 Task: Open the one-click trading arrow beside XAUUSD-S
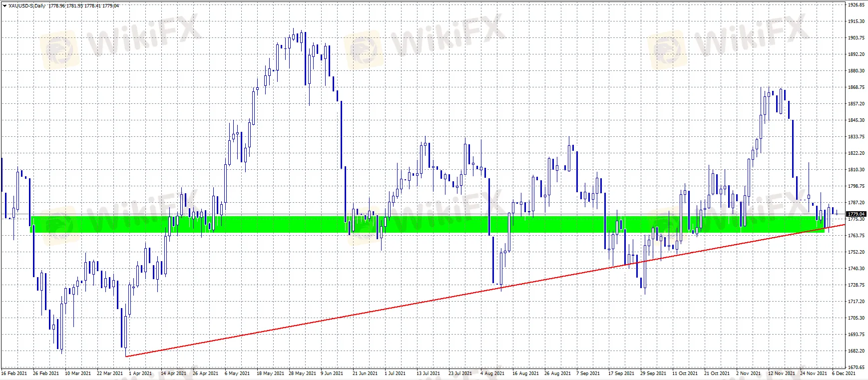pyautogui.click(x=5, y=6)
